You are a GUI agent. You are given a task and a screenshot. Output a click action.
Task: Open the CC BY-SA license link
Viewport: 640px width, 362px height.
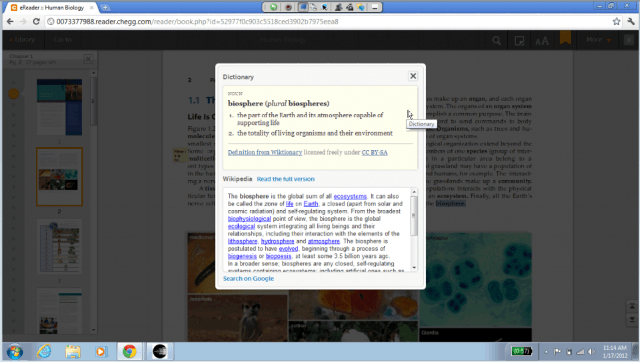(375, 152)
